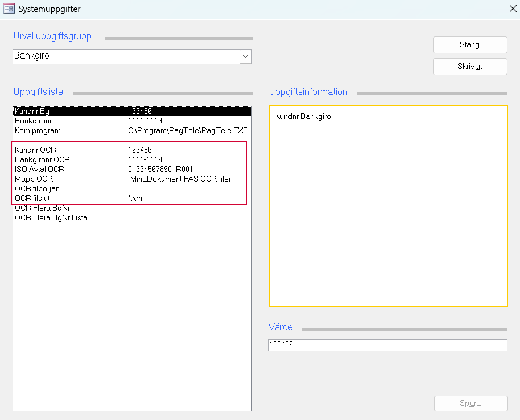Click the Uppgiftsinformation text box
The width and height of the screenshot is (520, 420).
coord(388,206)
